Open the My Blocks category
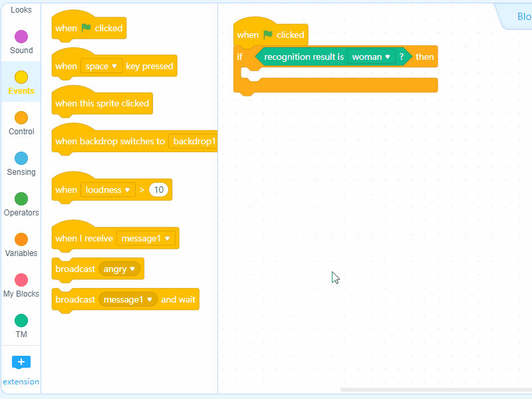 (21, 286)
